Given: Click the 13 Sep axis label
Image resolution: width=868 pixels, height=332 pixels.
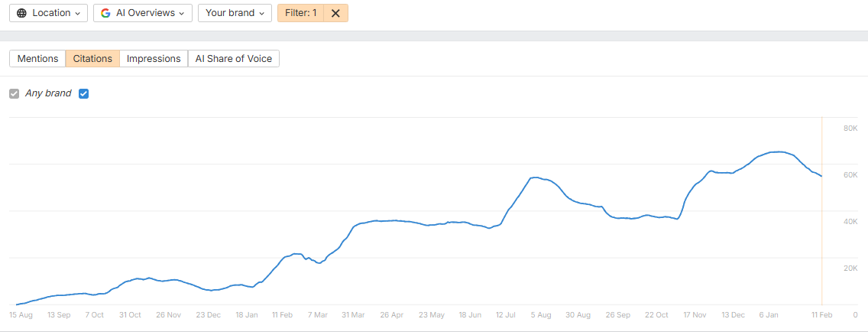Looking at the screenshot, I should point(59,315).
